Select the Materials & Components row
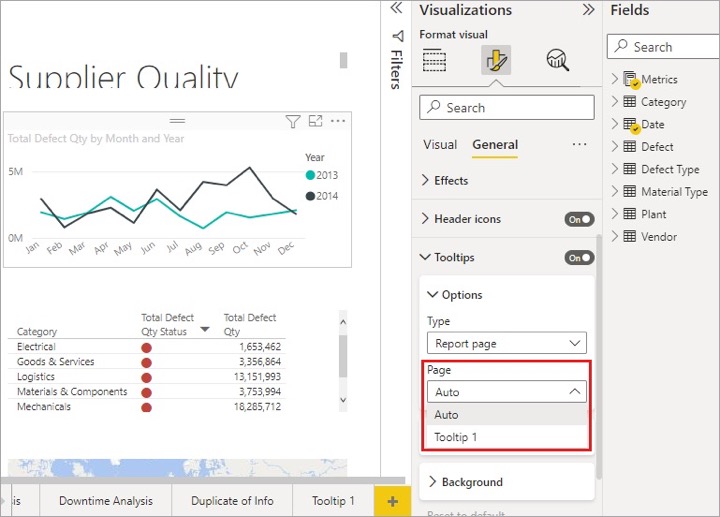This screenshot has height=517, width=720. click(146, 392)
